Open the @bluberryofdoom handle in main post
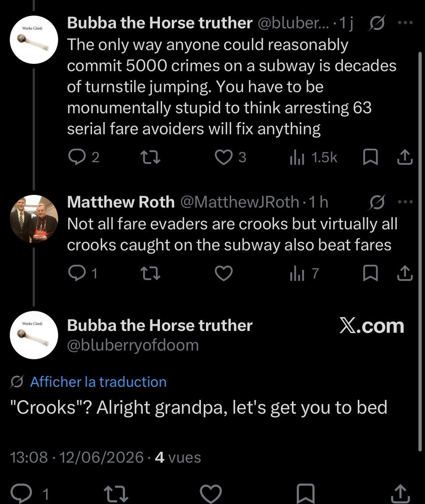 (x=133, y=345)
